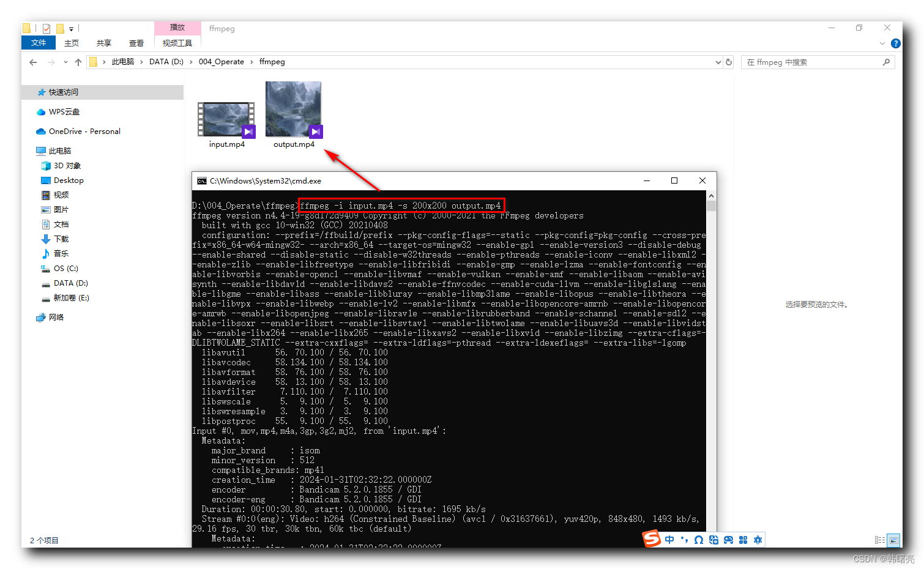Click the quick-access properties checkmark icon
The width and height of the screenshot is (924, 569).
point(47,28)
